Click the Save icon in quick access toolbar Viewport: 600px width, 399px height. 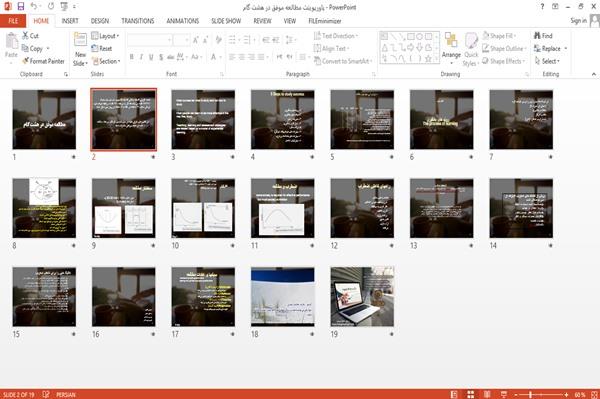pos(21,7)
